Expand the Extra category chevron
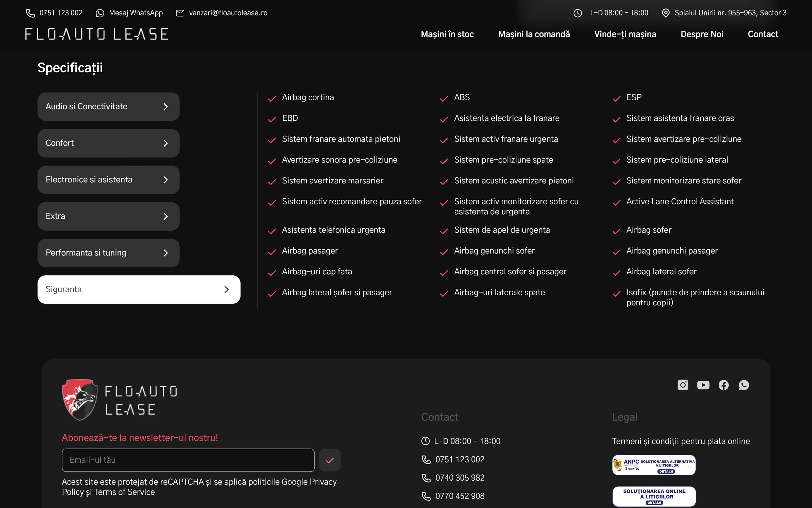Image resolution: width=812 pixels, height=508 pixels. (165, 216)
